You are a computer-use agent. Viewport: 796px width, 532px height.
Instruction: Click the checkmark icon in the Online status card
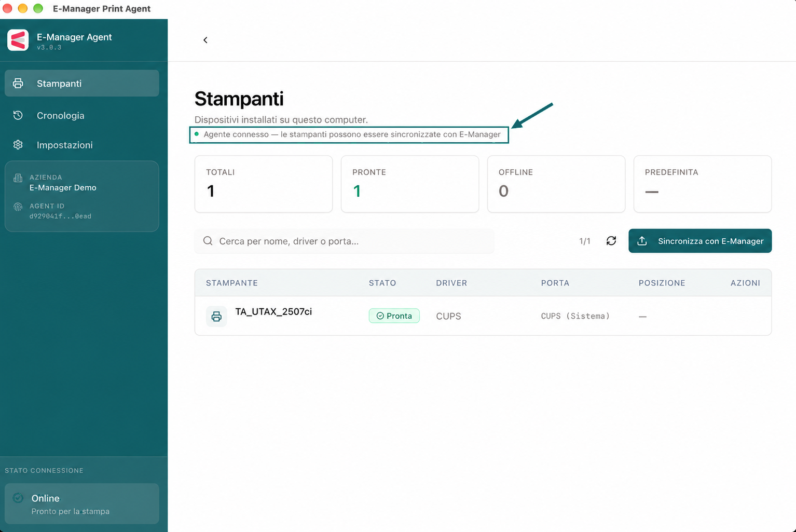(x=18, y=498)
